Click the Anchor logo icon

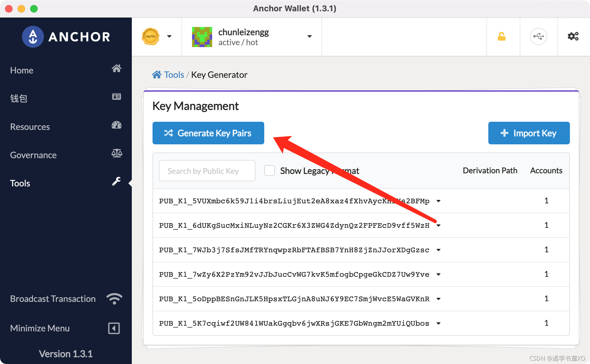click(33, 37)
